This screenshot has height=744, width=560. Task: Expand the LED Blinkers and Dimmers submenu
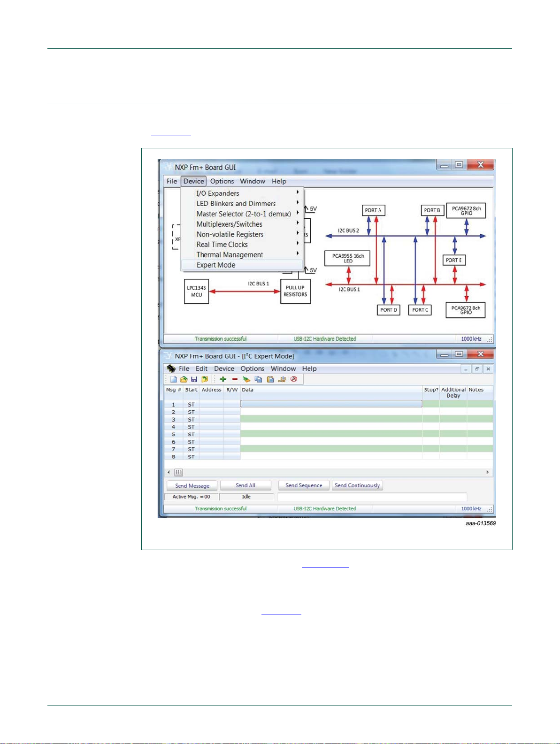(242, 204)
